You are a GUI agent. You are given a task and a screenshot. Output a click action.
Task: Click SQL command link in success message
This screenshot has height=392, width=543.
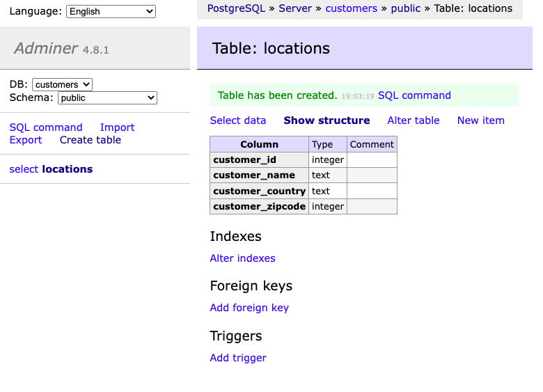414,95
